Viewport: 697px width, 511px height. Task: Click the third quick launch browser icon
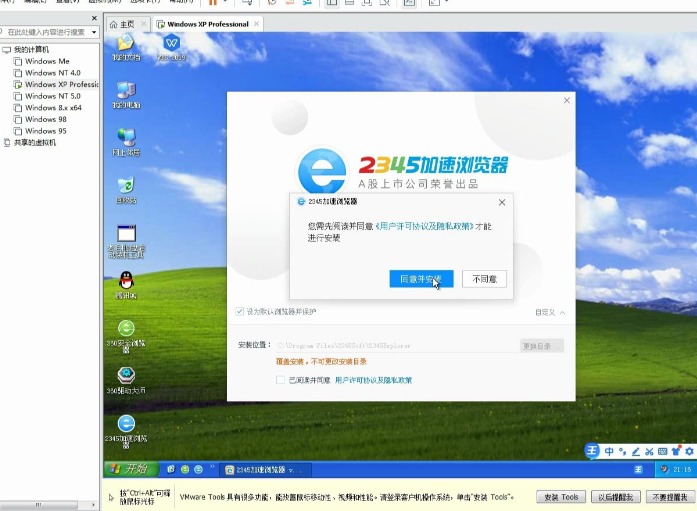pos(199,469)
